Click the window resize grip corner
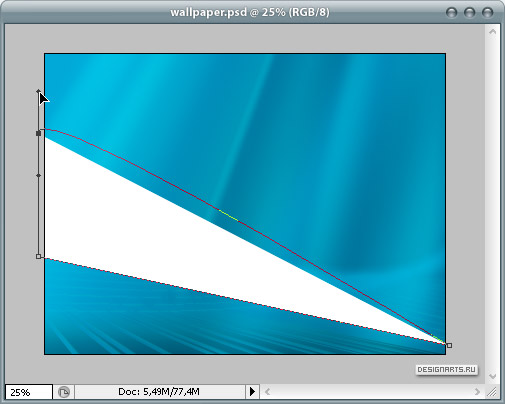This screenshot has height=404, width=505. 492,392
